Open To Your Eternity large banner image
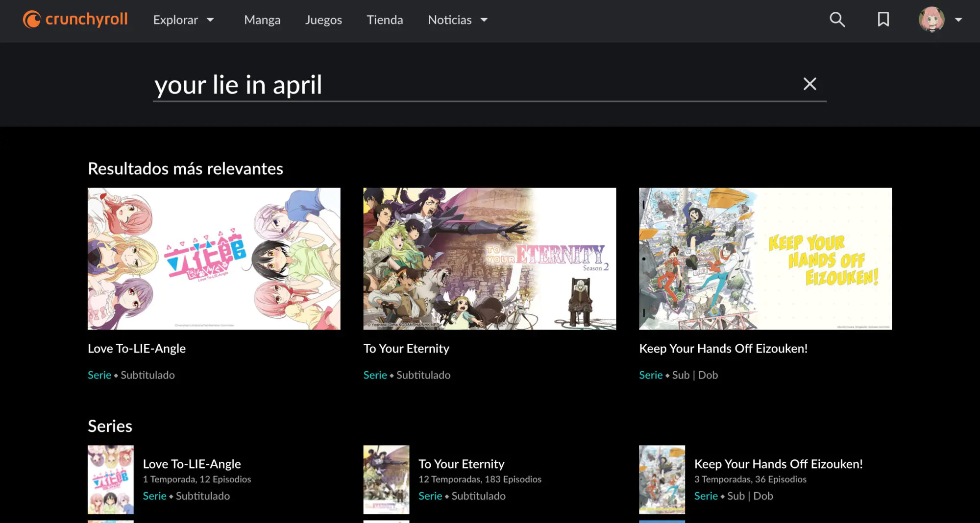 [490, 259]
